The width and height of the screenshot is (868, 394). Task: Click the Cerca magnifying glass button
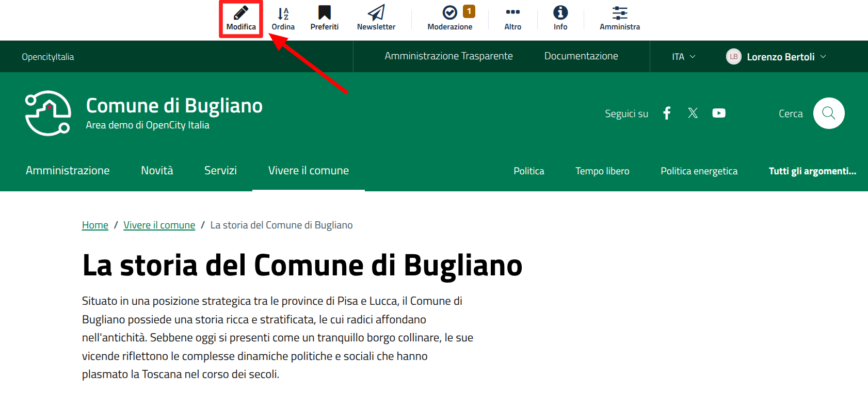tap(828, 113)
